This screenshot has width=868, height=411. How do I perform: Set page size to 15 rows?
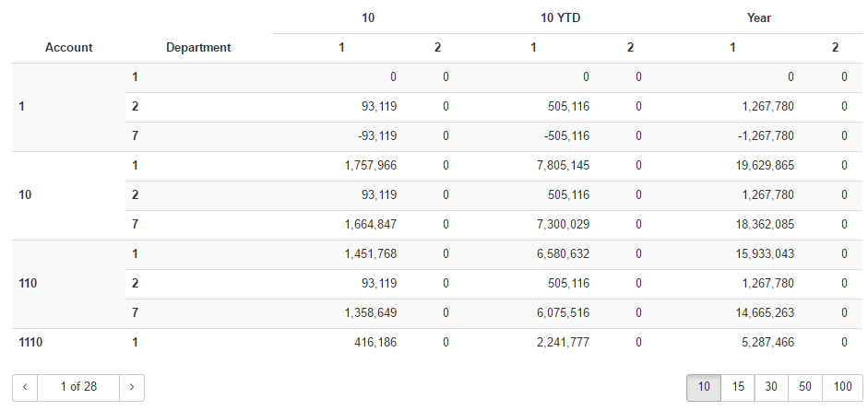pyautogui.click(x=738, y=387)
